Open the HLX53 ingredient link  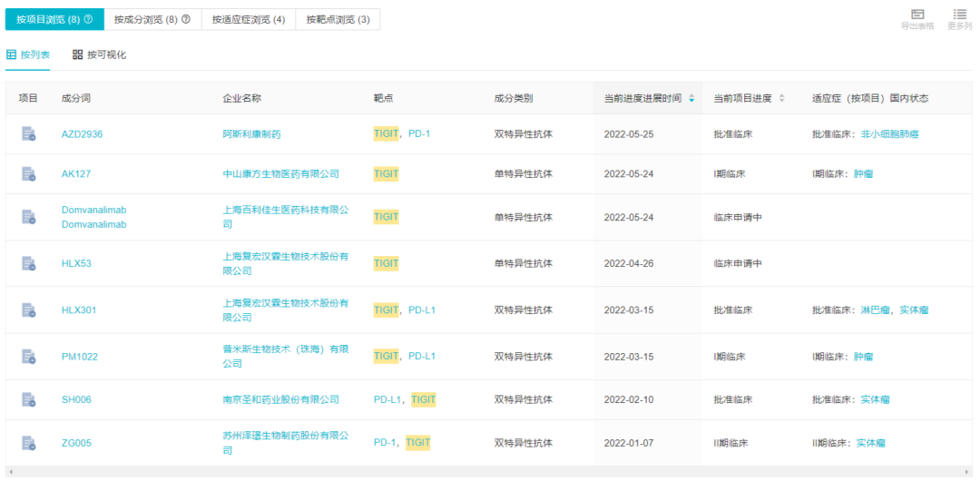pos(76,263)
